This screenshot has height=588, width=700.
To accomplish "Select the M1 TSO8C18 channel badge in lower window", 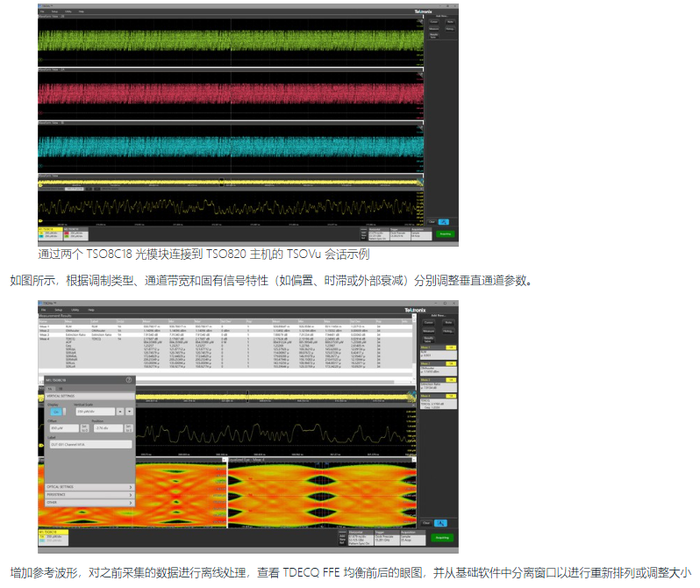I will 54,538.
